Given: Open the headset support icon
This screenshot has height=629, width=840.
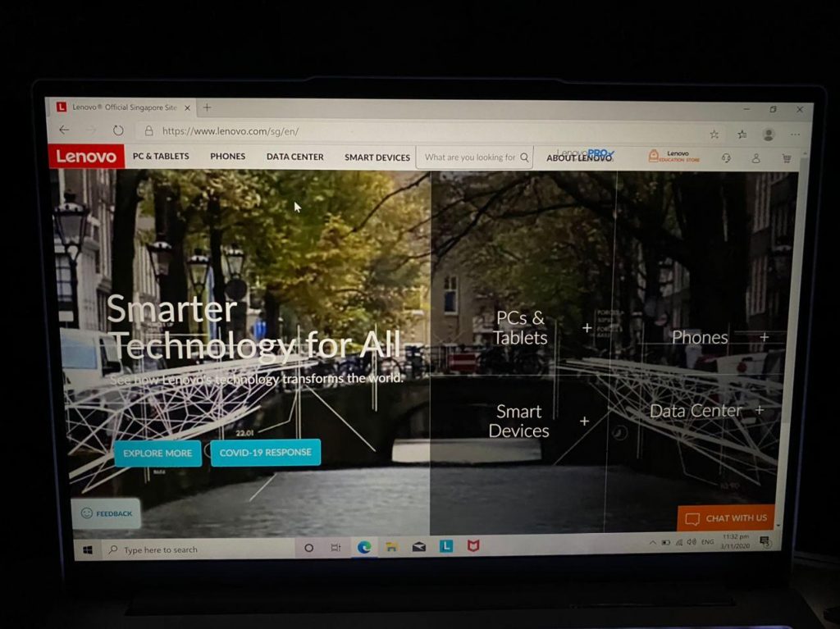Looking at the screenshot, I should (x=726, y=158).
